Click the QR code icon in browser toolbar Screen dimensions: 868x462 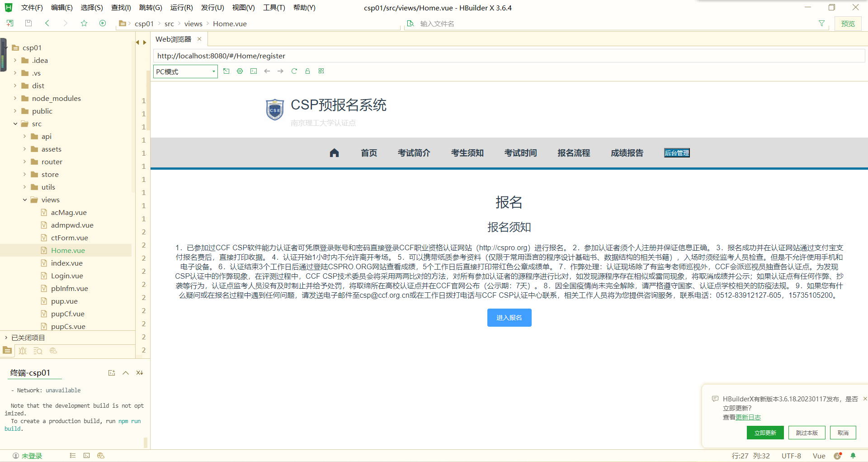pos(321,71)
